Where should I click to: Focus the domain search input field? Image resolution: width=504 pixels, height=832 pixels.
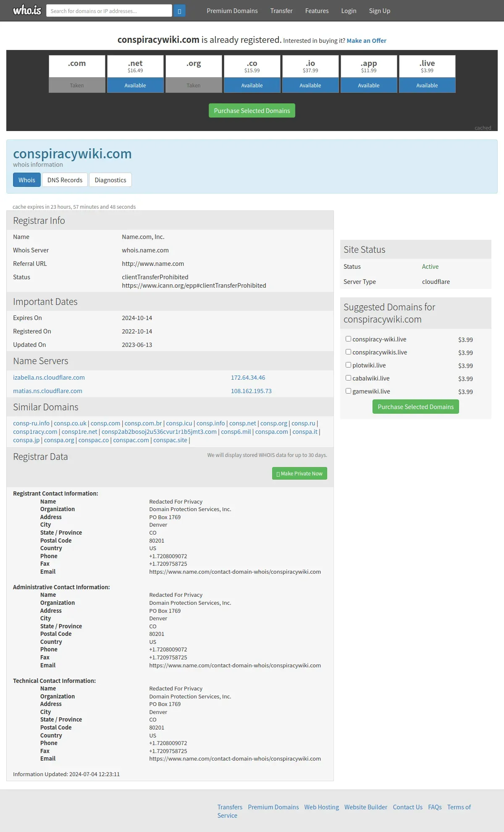pos(109,11)
